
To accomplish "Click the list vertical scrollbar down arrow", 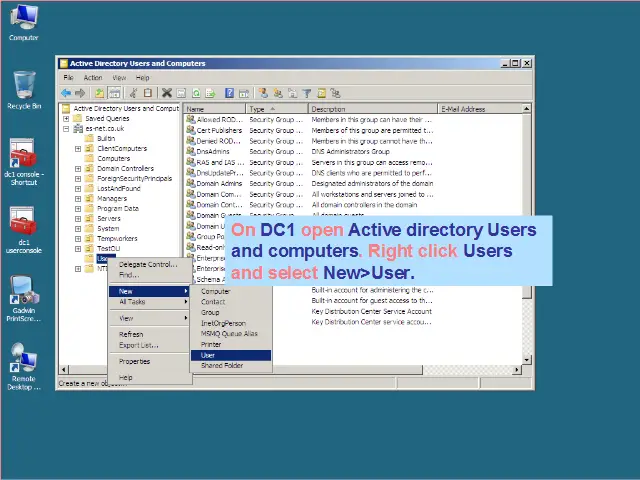I will point(527,360).
